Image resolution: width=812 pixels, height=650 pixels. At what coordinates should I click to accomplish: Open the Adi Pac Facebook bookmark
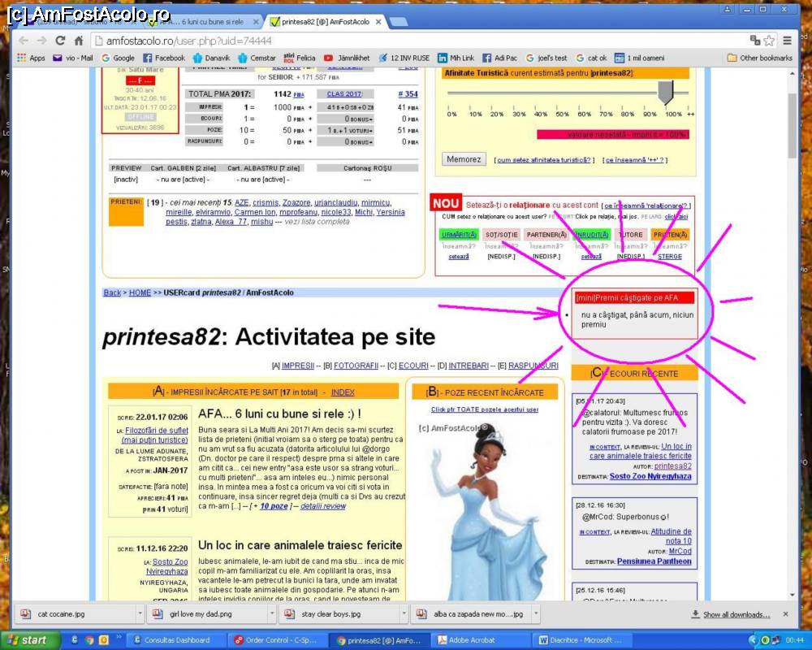tap(499, 58)
